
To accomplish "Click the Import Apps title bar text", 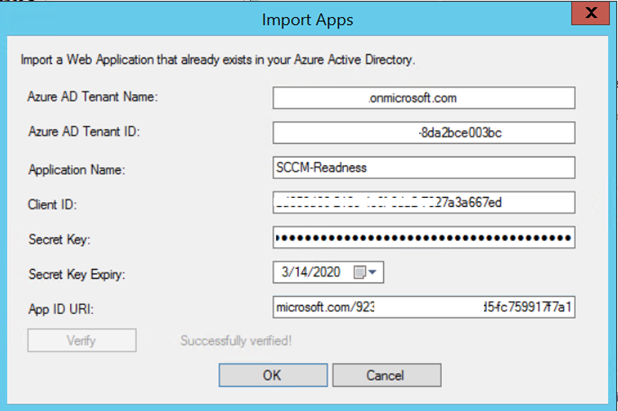I will 307,20.
